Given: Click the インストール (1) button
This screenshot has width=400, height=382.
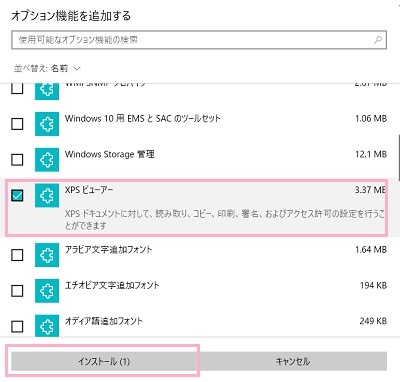Looking at the screenshot, I should click(x=104, y=361).
